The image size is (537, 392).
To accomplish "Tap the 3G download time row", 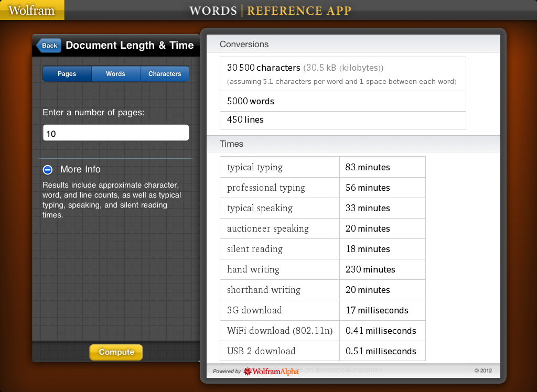I will [322, 310].
